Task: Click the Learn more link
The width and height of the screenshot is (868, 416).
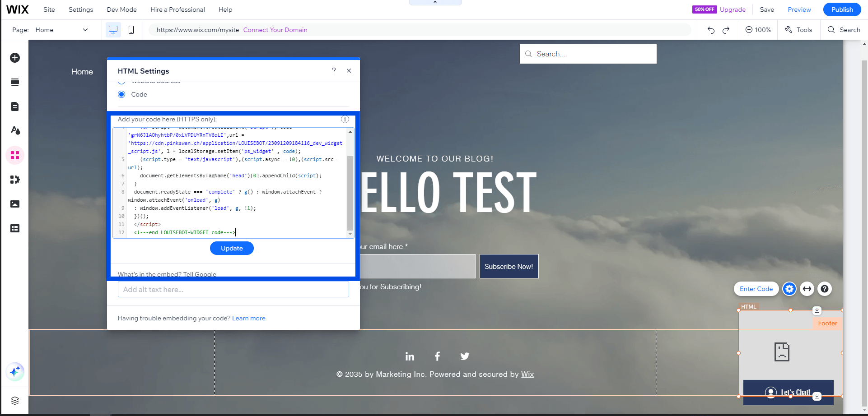Action: coord(249,318)
